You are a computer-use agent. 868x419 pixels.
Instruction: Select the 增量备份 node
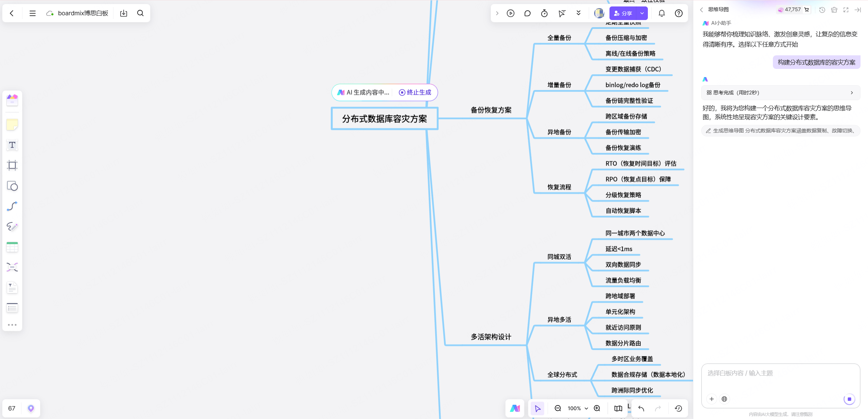(x=559, y=85)
